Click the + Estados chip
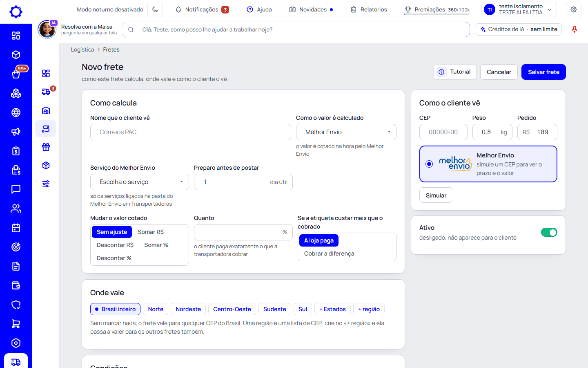 point(332,309)
